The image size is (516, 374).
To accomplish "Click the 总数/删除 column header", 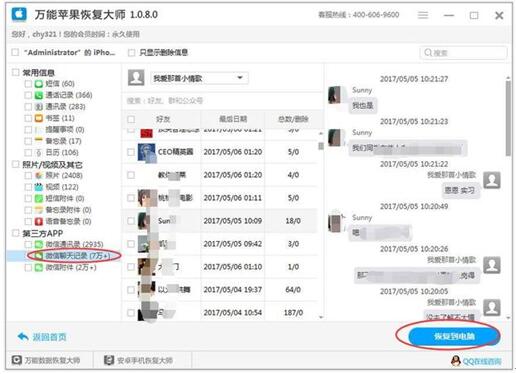I will [293, 119].
